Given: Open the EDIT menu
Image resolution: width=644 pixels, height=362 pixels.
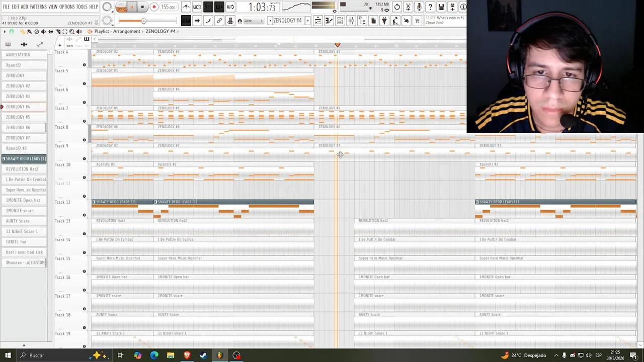Looking at the screenshot, I should (15, 7).
